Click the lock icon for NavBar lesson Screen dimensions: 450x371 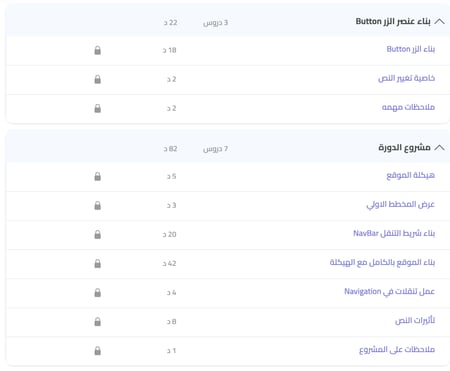pos(97,234)
